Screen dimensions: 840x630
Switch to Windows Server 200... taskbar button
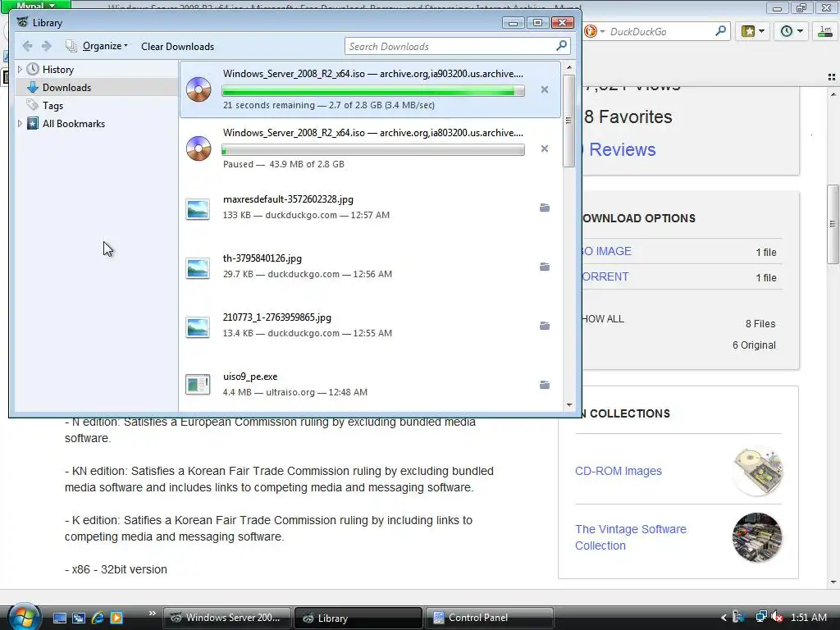tap(227, 618)
